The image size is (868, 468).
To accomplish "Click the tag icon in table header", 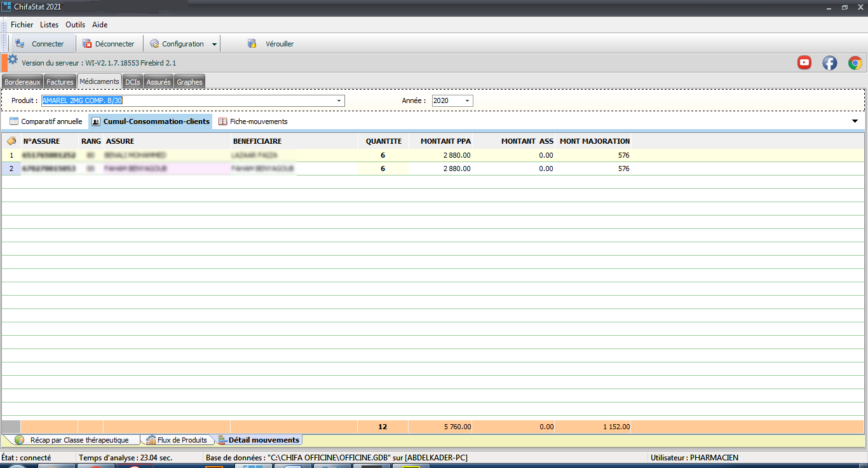I will pyautogui.click(x=11, y=141).
